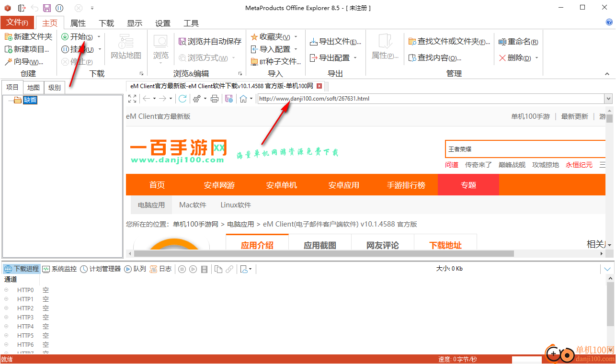This screenshot has width=616, height=364.
Task: Click 重命名(R) Rename
Action: click(518, 42)
